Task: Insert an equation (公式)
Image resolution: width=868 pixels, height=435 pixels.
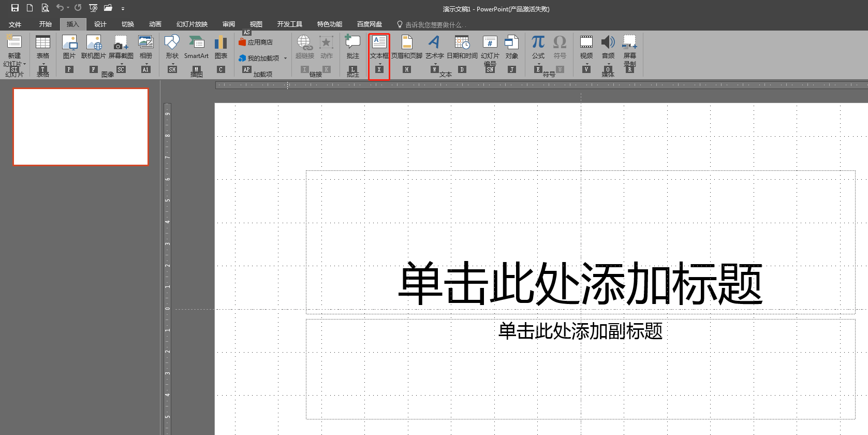Action: (x=538, y=50)
